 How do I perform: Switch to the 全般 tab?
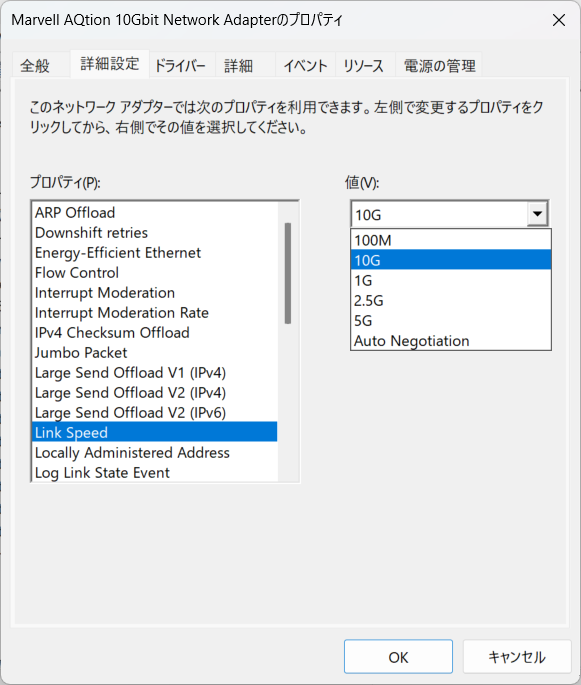pos(35,66)
